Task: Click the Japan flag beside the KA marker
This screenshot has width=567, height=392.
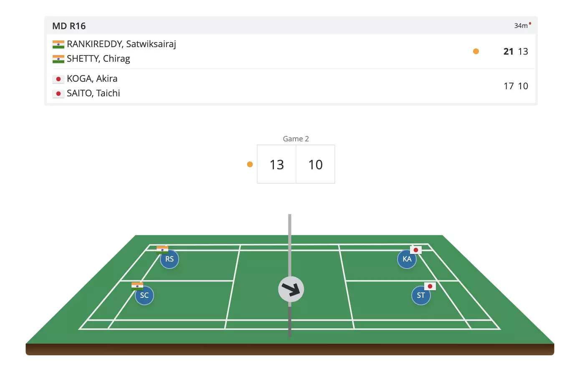Action: [x=416, y=250]
